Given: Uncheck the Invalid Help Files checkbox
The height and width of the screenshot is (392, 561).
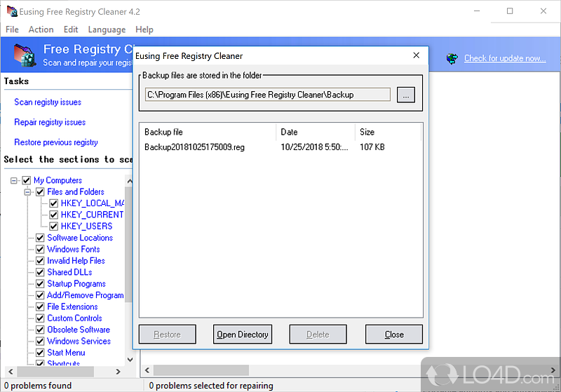Looking at the screenshot, I should [40, 261].
